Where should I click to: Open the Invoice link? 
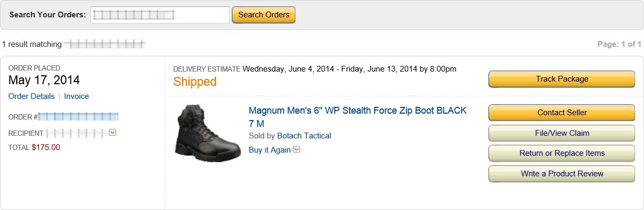click(77, 96)
